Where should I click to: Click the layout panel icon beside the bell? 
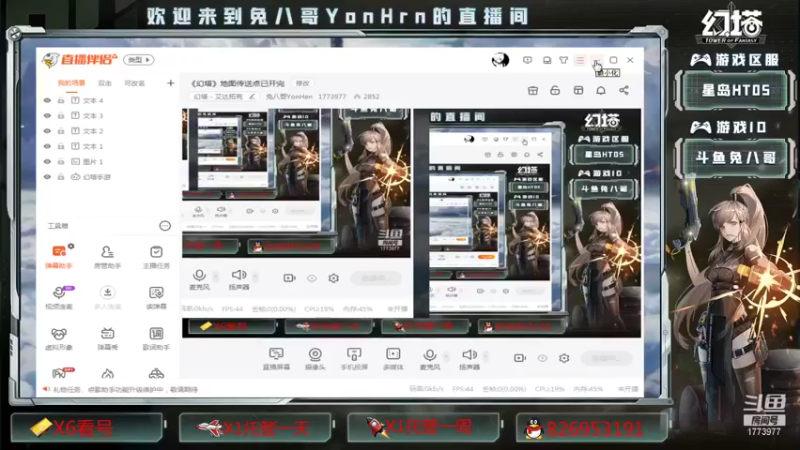click(x=578, y=90)
